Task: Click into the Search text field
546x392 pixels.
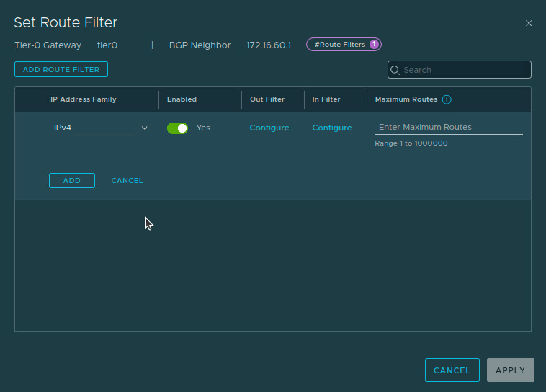Action: [x=465, y=70]
